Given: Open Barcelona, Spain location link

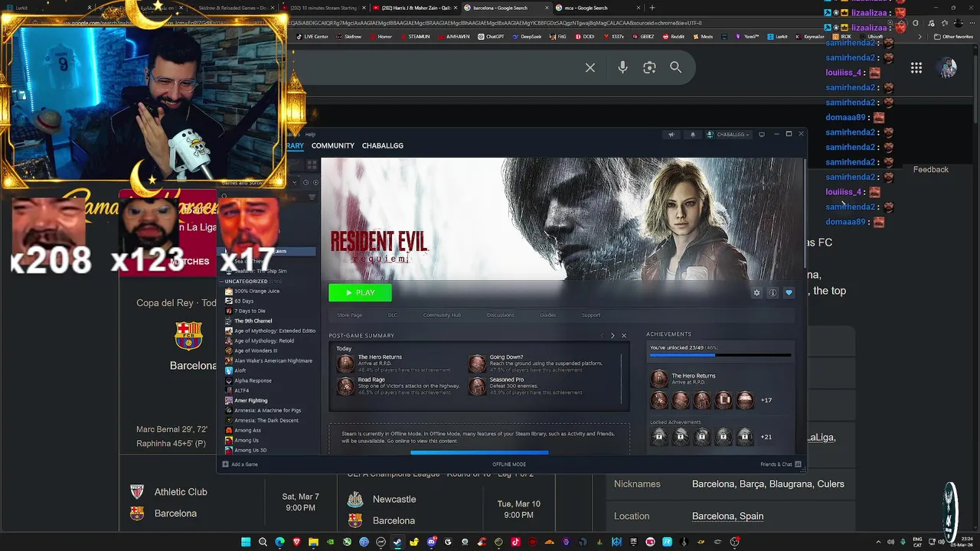Looking at the screenshot, I should coord(727,516).
